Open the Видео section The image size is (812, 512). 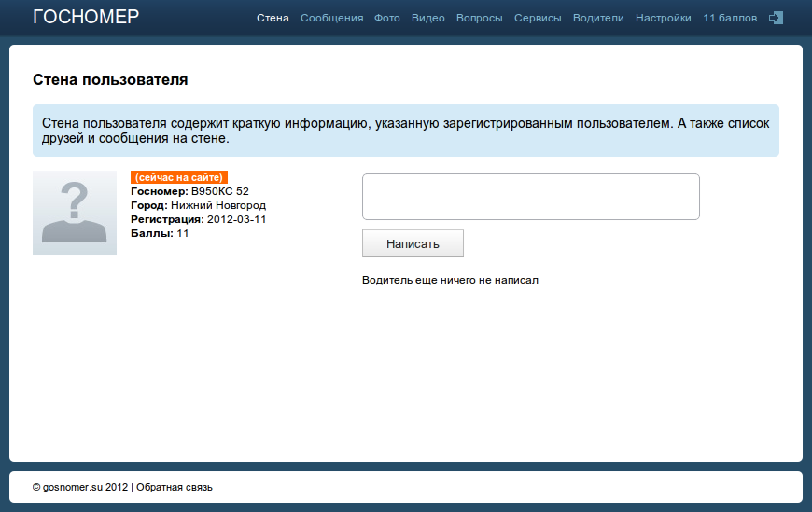click(427, 18)
